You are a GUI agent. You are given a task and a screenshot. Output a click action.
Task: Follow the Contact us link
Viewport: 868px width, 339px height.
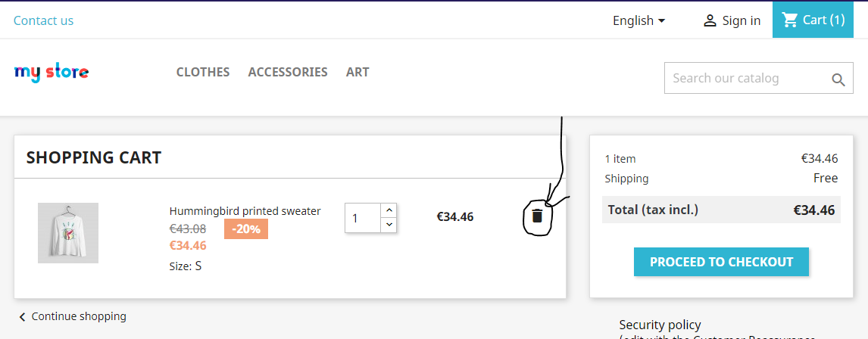coord(43,20)
